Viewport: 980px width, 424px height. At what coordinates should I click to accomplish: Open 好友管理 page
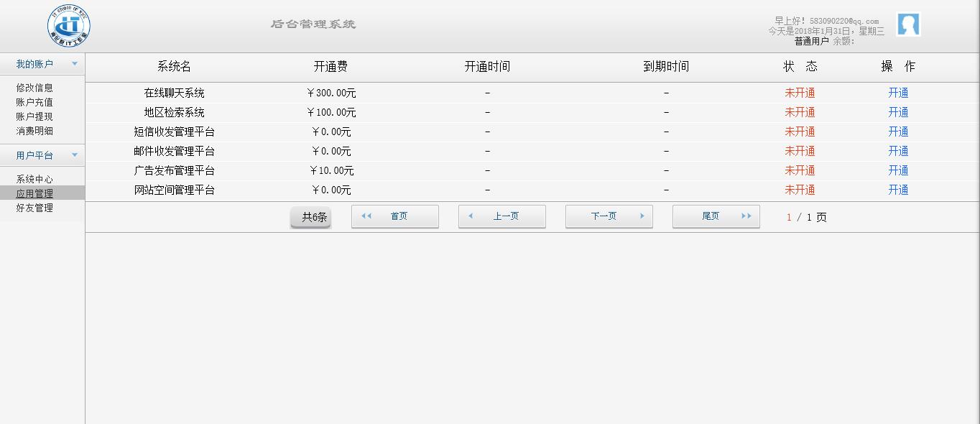(34, 208)
